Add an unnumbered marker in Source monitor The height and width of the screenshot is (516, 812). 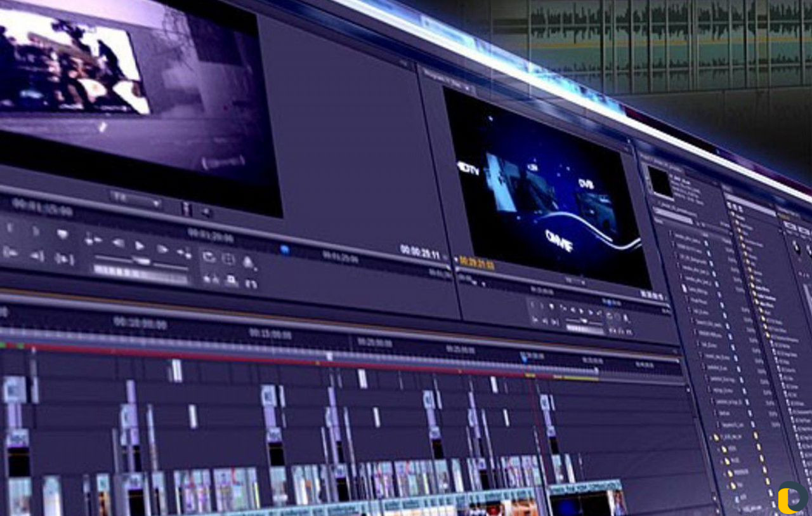pyautogui.click(x=62, y=234)
